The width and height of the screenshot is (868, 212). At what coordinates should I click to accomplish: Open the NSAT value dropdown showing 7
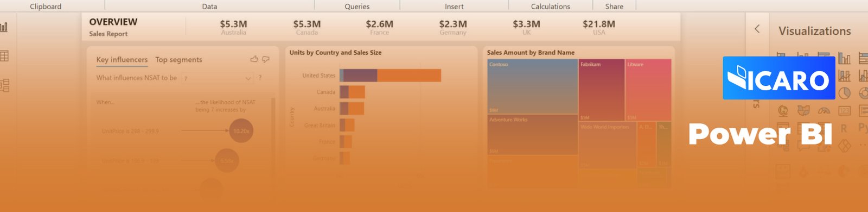(218, 78)
